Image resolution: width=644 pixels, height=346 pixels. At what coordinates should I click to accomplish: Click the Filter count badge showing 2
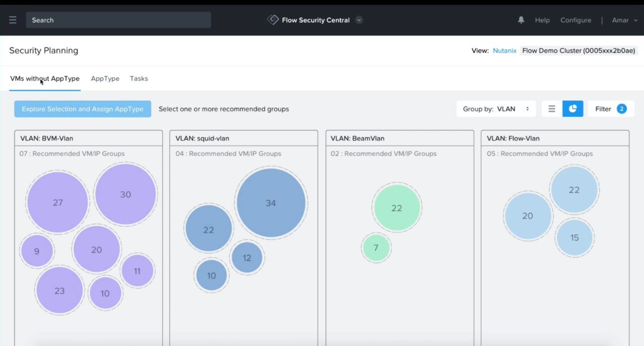pos(621,109)
